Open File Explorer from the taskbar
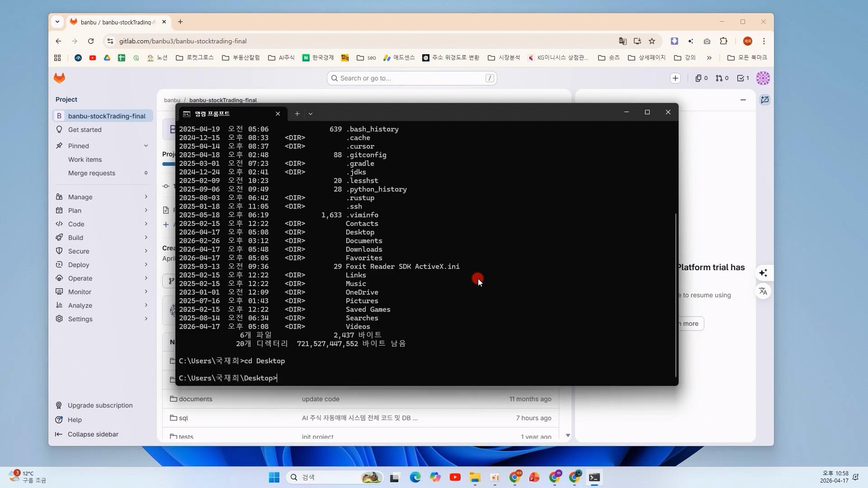This screenshot has width=868, height=488. (475, 478)
